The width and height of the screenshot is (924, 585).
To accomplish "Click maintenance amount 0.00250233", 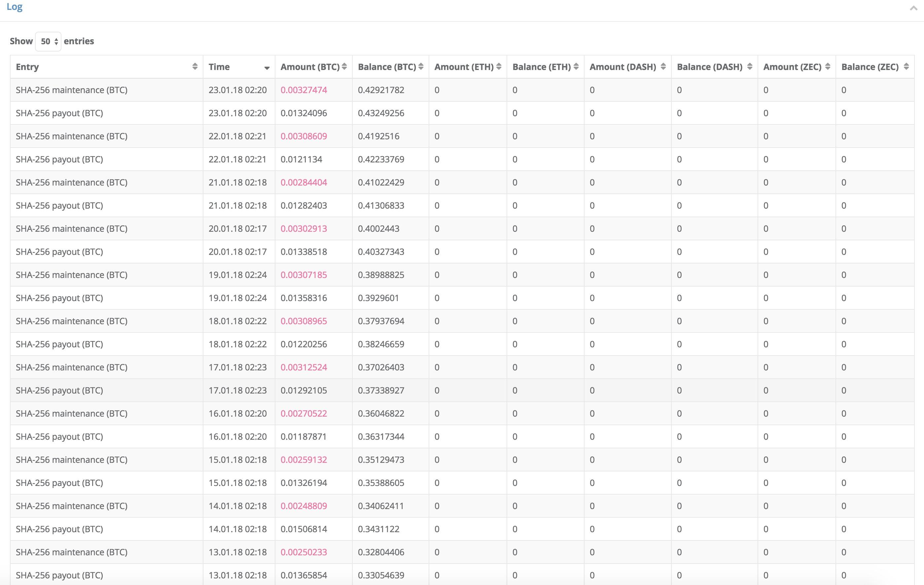I will pos(303,552).
